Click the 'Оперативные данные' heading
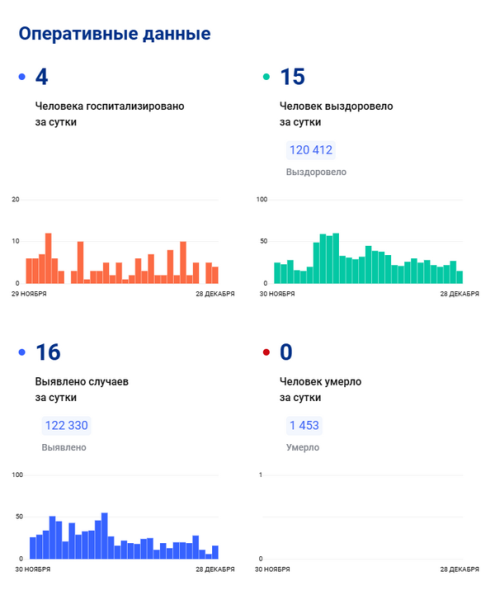 115,34
